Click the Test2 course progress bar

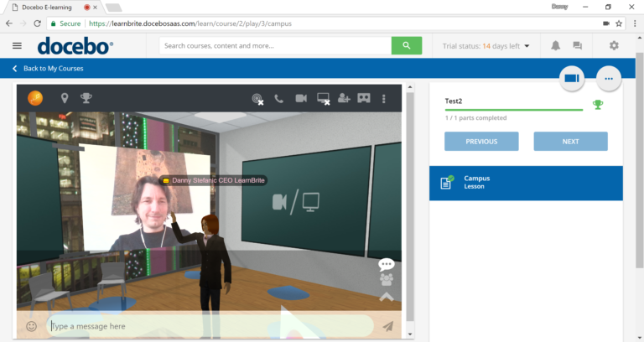click(x=513, y=110)
